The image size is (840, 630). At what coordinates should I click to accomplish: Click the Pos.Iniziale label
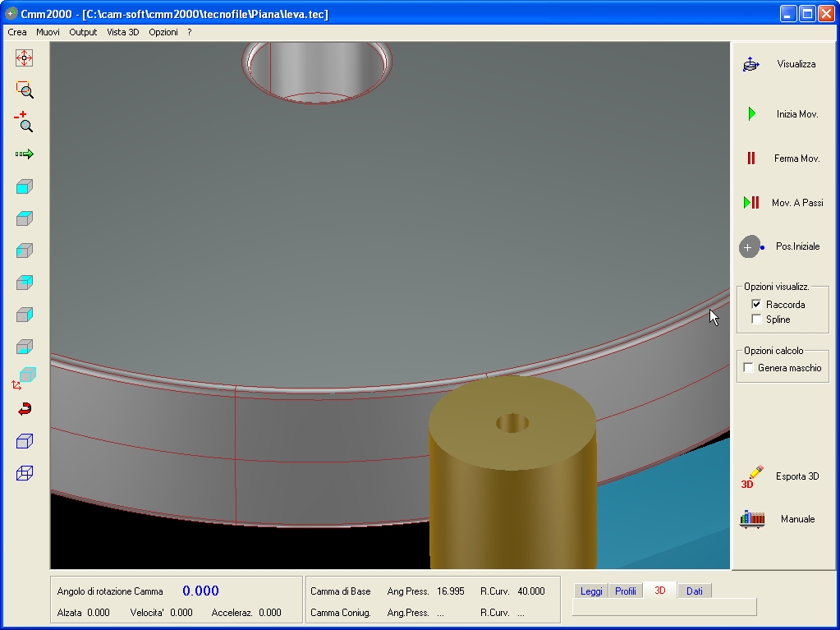pyautogui.click(x=797, y=246)
